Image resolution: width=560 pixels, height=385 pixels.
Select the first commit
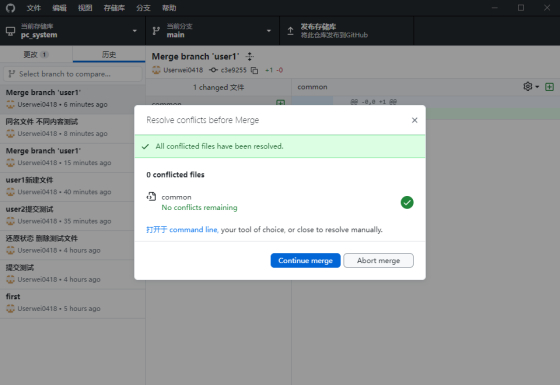[x=72, y=303]
